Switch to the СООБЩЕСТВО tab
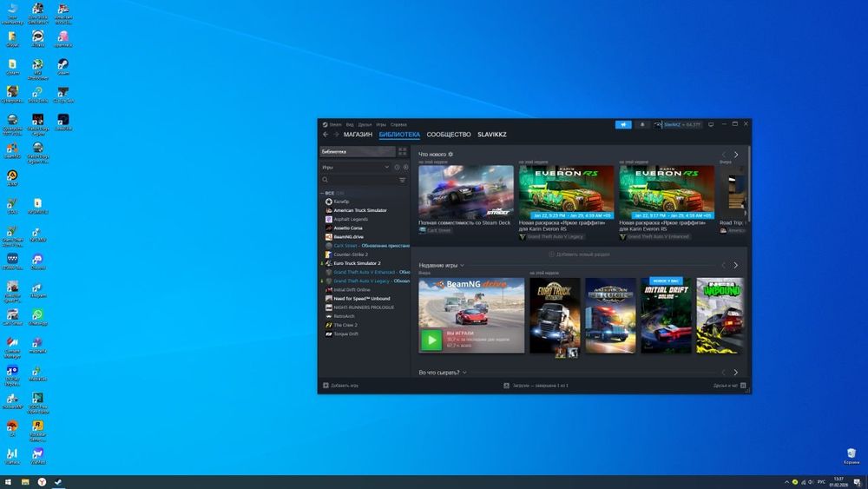Image resolution: width=868 pixels, height=489 pixels. (x=449, y=135)
